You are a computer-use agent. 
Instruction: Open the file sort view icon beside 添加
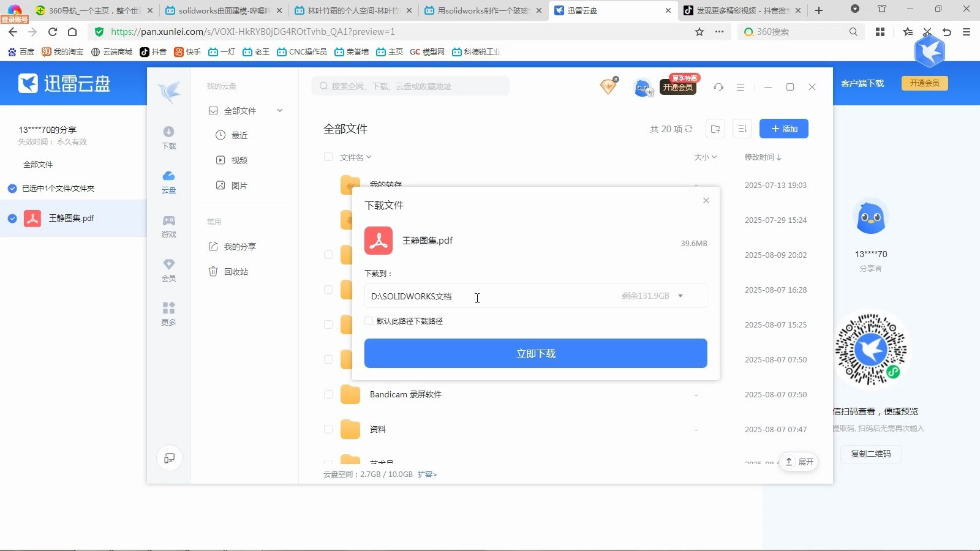742,129
